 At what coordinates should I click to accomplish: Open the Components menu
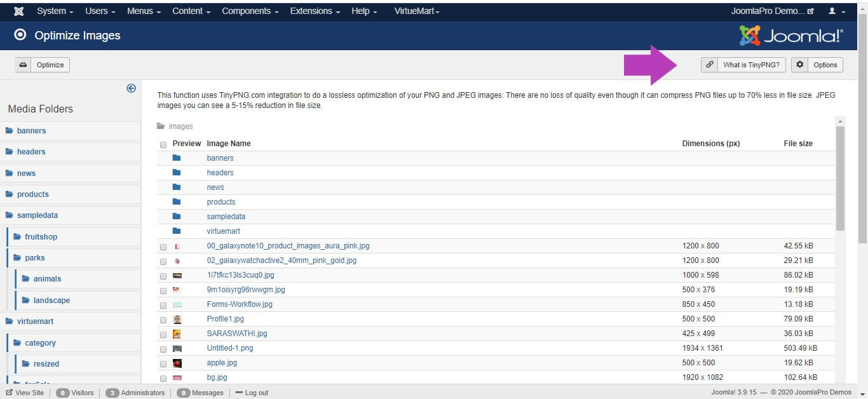point(248,11)
